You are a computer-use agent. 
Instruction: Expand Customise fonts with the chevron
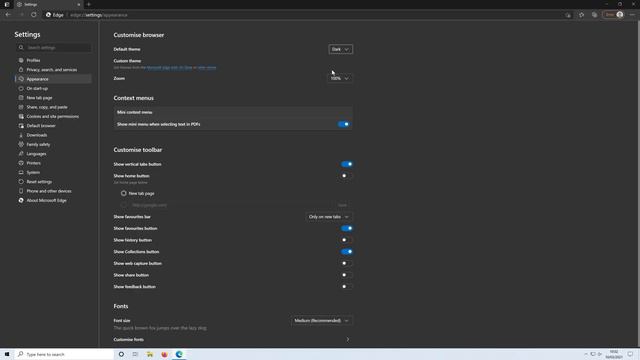pyautogui.click(x=348, y=340)
